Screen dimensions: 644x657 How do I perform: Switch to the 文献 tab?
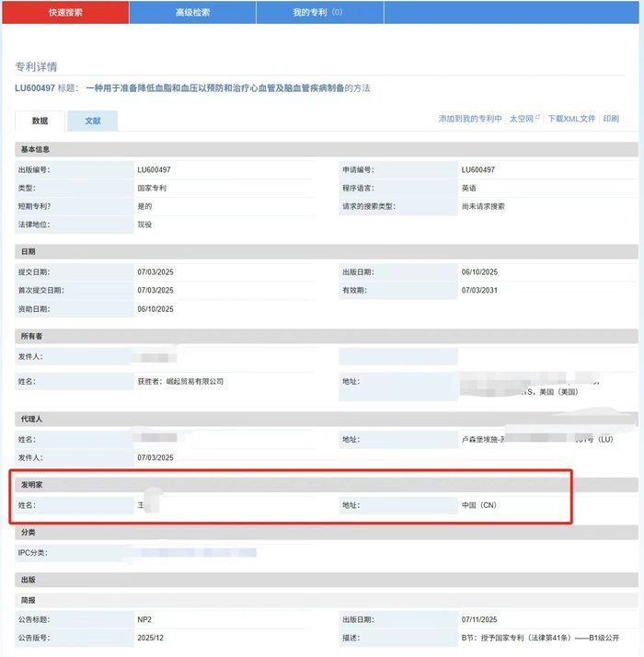click(93, 121)
